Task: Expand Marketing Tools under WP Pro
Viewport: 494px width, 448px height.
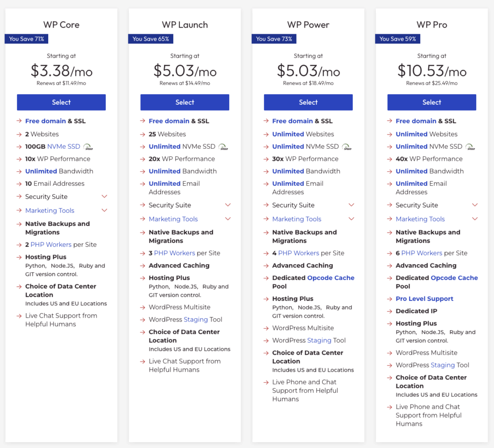Action: pos(475,219)
